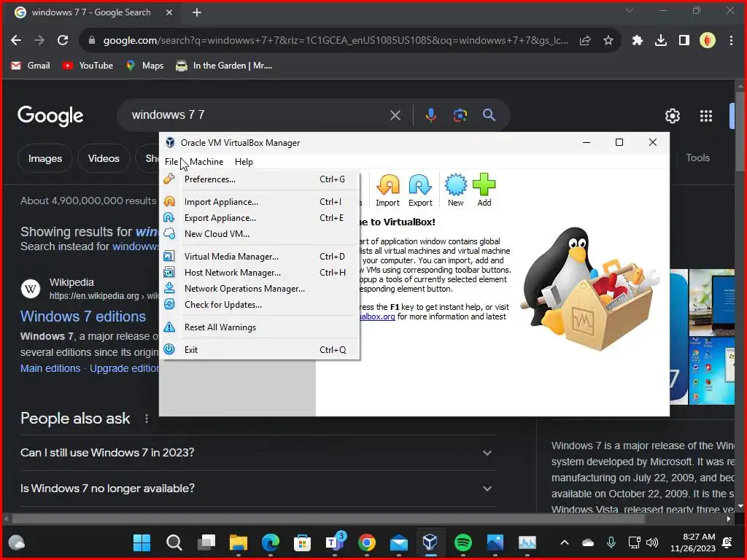747x560 pixels.
Task: Open People also ask options menu
Action: click(146, 419)
